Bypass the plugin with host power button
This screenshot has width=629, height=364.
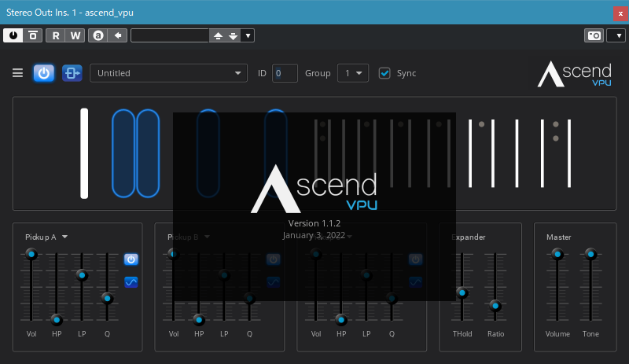(13, 35)
